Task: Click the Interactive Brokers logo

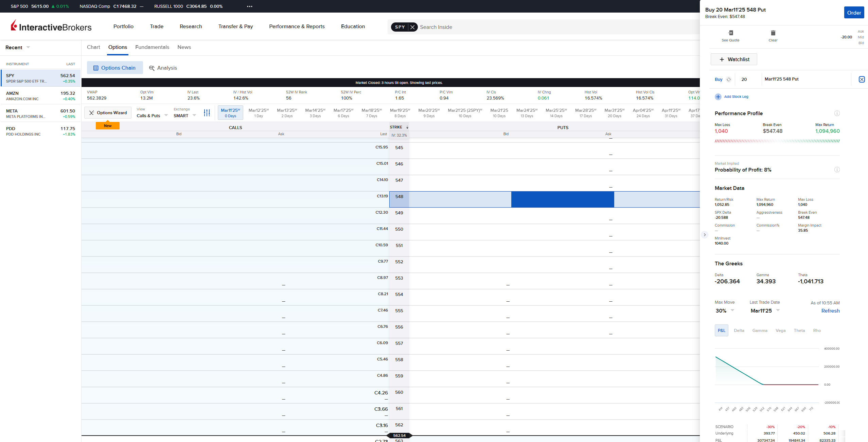Action: coord(51,26)
